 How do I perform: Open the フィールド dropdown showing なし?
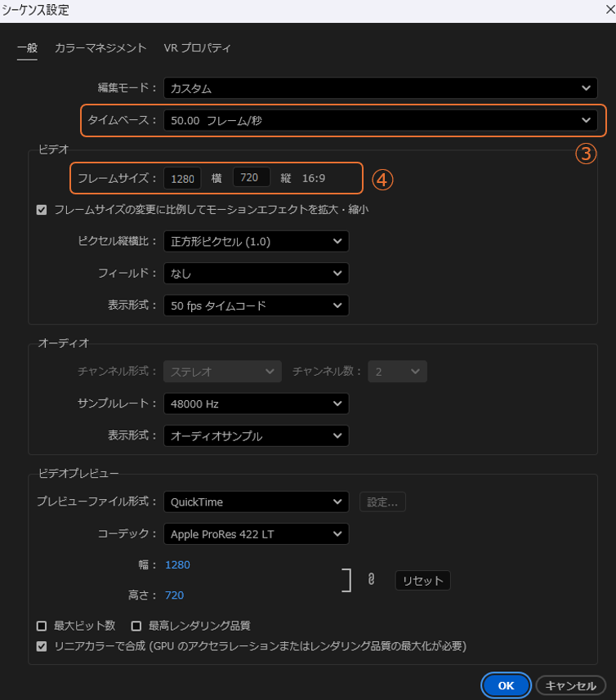256,274
